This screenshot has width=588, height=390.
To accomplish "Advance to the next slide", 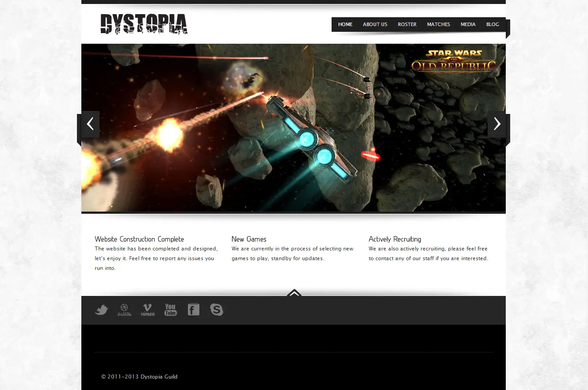I will [496, 124].
